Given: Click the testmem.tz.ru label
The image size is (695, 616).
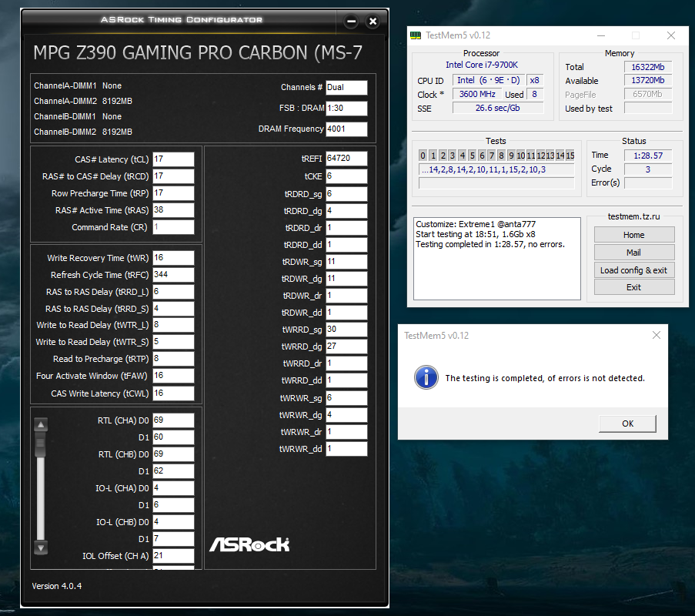Looking at the screenshot, I should pos(634,216).
